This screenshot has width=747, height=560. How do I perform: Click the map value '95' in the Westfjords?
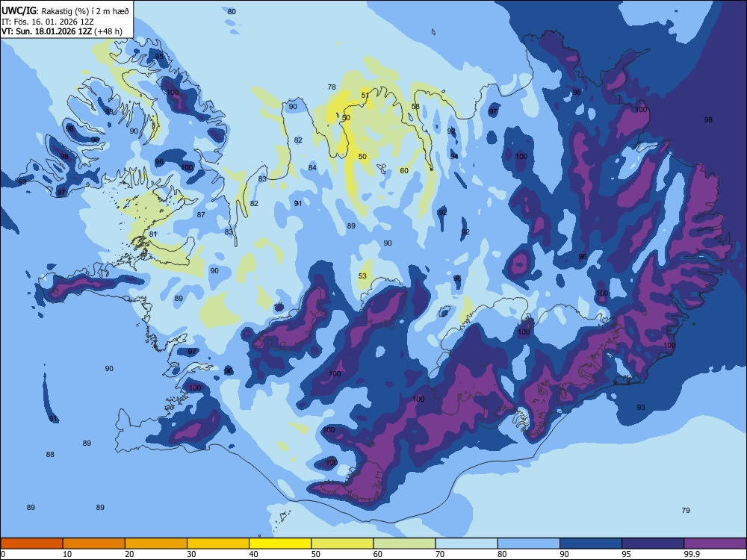tap(159, 56)
